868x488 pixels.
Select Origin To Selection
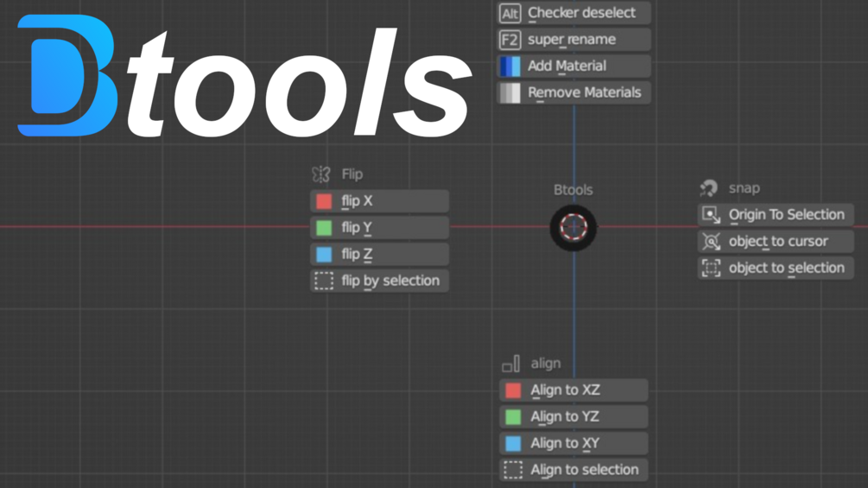point(776,214)
